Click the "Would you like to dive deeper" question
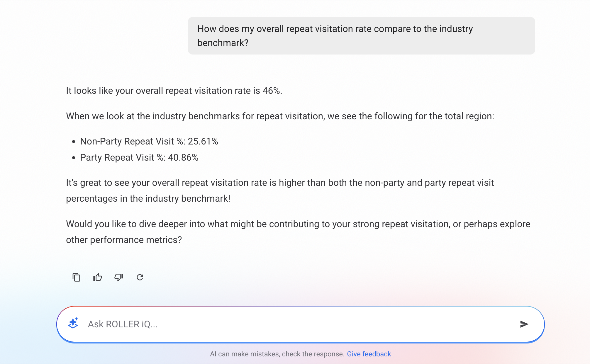This screenshot has height=364, width=590. pyautogui.click(x=298, y=224)
